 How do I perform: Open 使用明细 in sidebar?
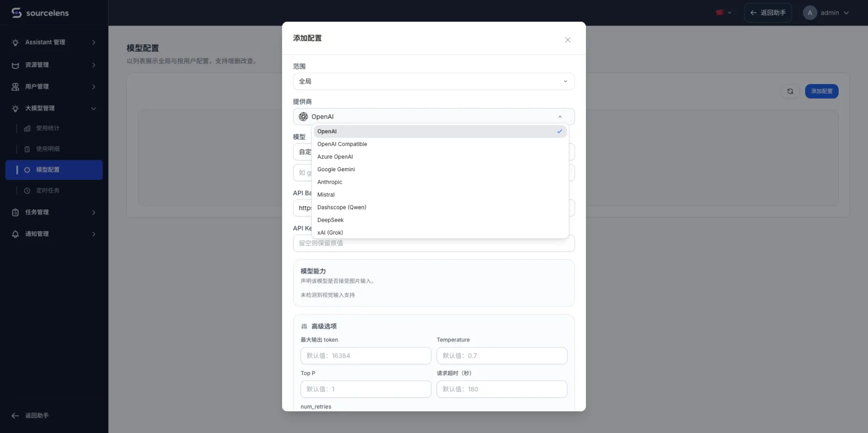point(54,149)
